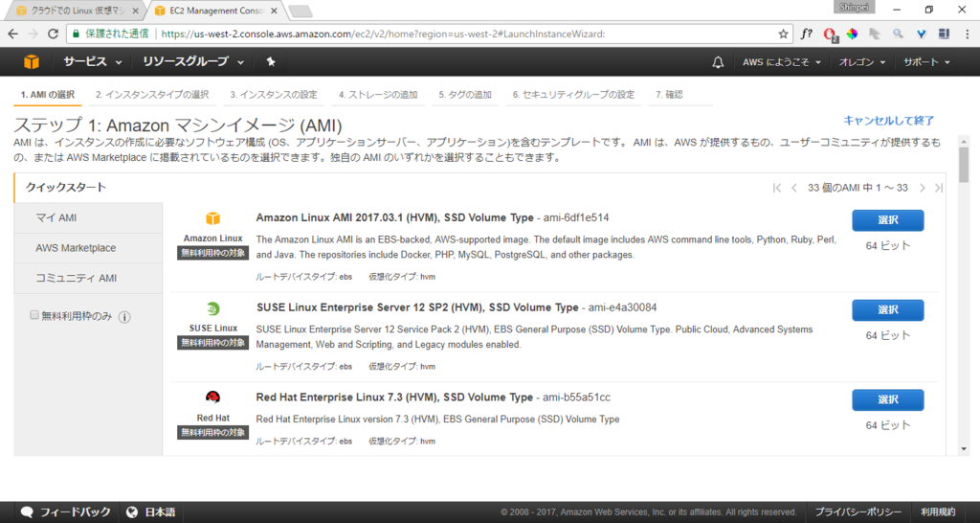Click 選択 button for SUSE Linux Enterprise Server
The image size is (980, 523).
887,310
